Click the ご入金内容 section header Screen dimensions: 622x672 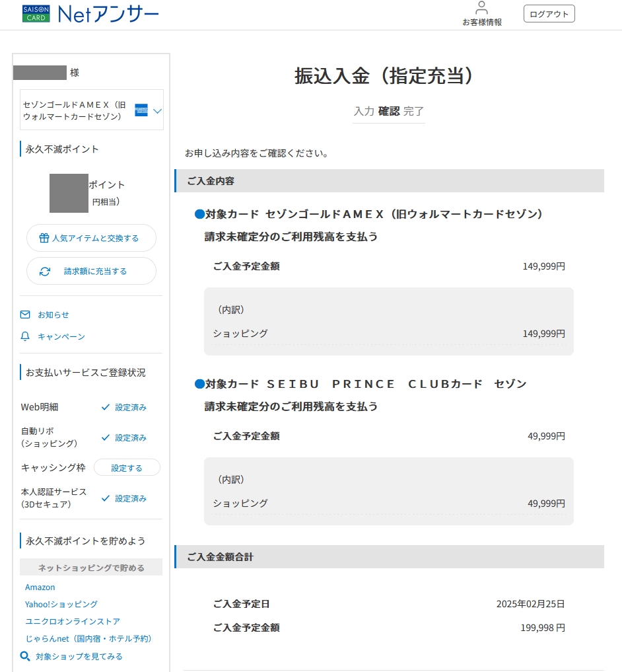(x=390, y=181)
